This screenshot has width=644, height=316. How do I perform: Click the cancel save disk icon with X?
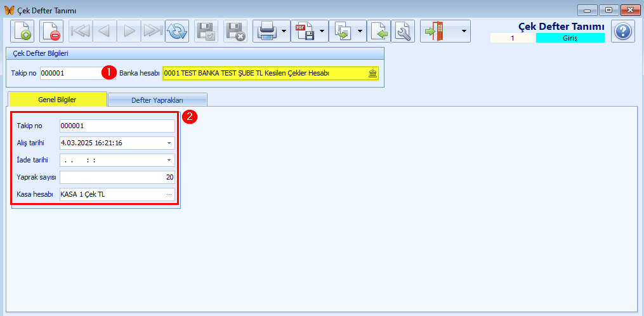(235, 31)
